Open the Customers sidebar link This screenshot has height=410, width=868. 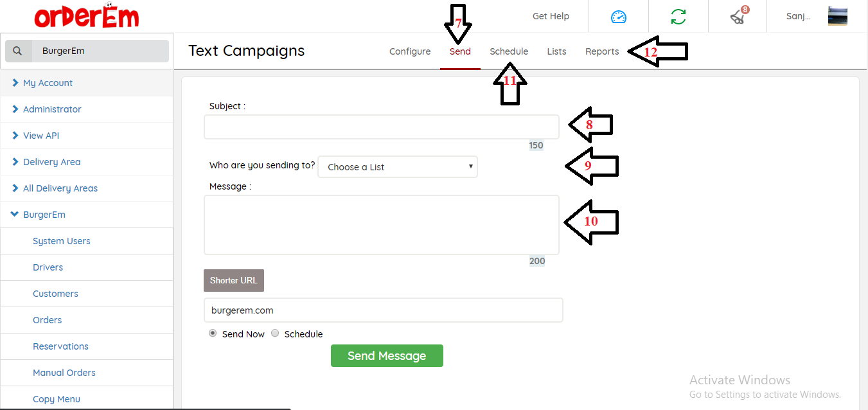tap(55, 294)
